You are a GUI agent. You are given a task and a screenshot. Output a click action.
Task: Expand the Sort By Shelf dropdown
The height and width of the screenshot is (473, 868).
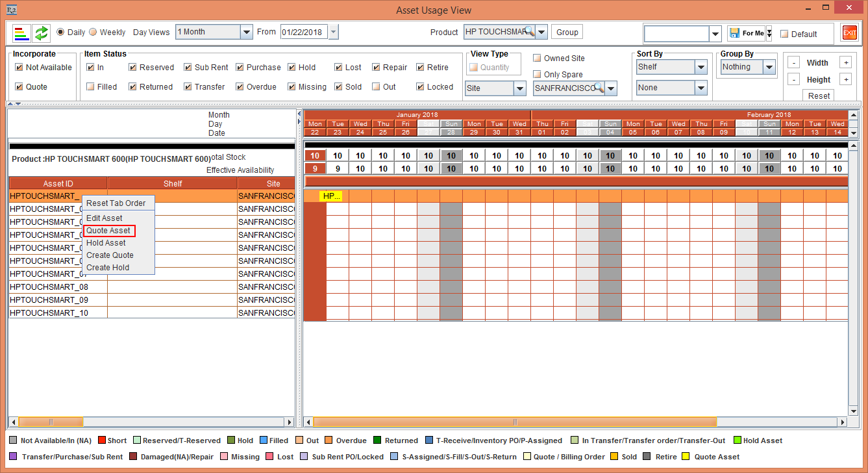click(x=701, y=67)
